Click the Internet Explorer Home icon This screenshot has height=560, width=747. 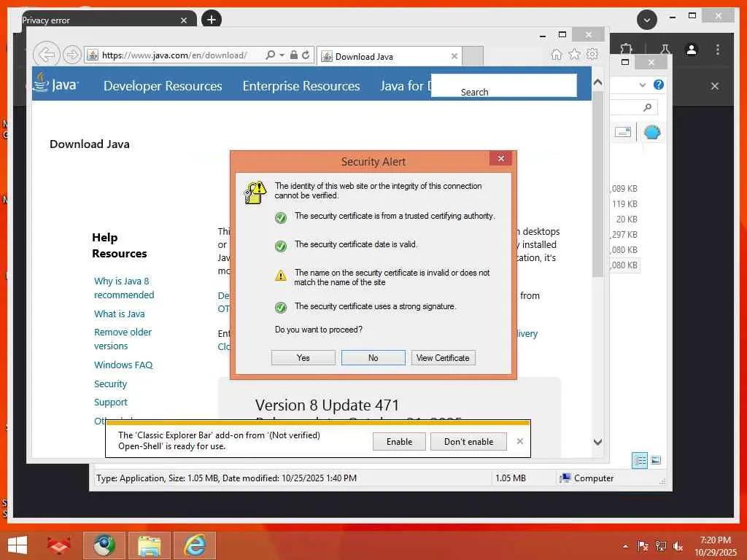557,54
